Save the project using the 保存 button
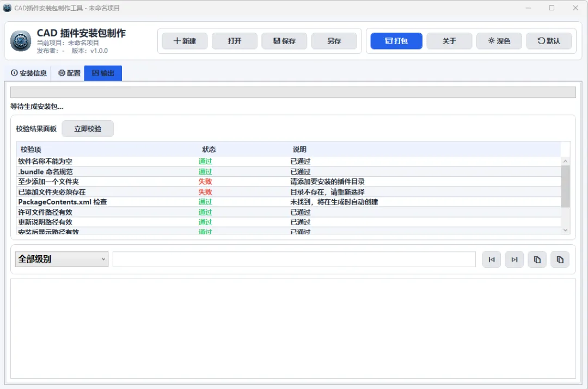The width and height of the screenshot is (588, 389). pyautogui.click(x=284, y=41)
